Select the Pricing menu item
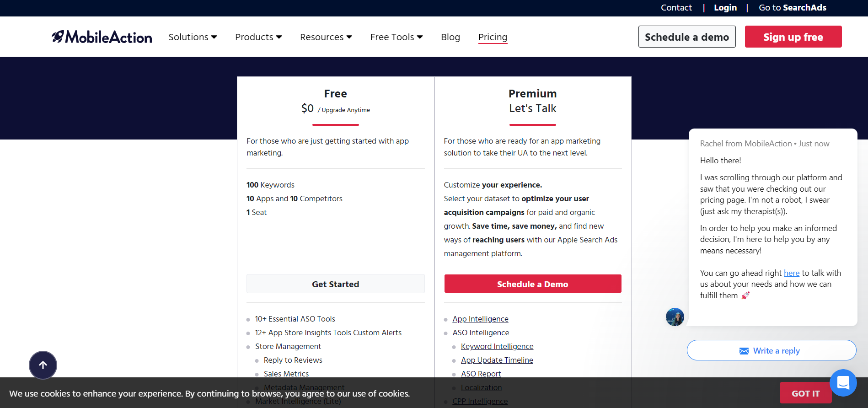868x408 pixels. (493, 37)
